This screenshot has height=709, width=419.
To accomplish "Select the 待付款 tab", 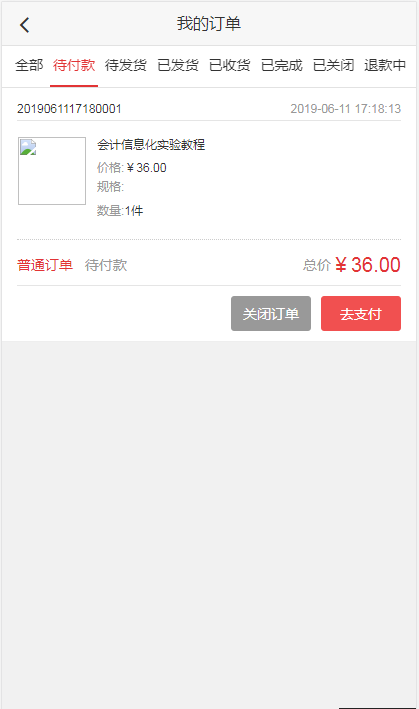I will tap(74, 66).
